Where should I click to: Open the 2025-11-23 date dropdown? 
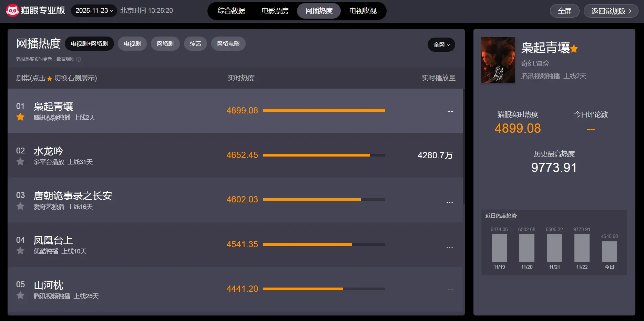tap(94, 11)
